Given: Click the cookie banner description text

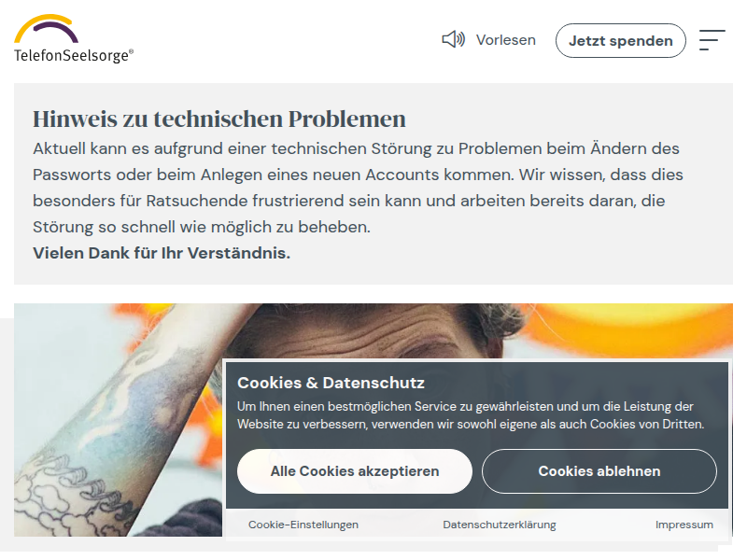Looking at the screenshot, I should pos(471,415).
